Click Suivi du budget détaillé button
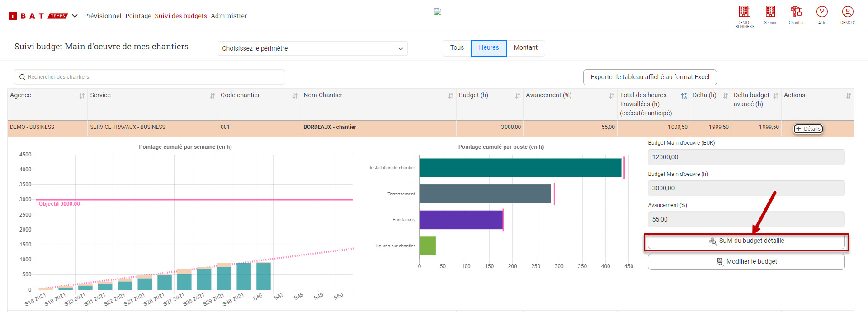The height and width of the screenshot is (312, 868). click(x=746, y=241)
